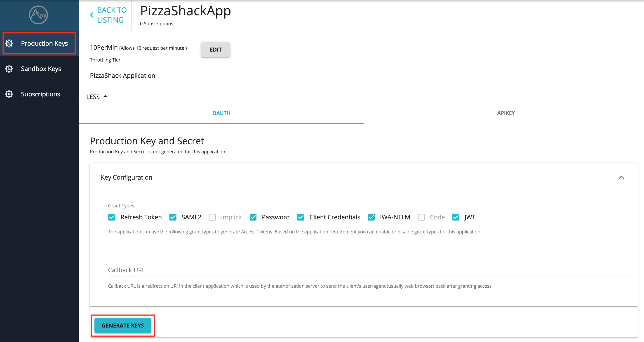Select the Production Keys gear icon

[x=9, y=43]
